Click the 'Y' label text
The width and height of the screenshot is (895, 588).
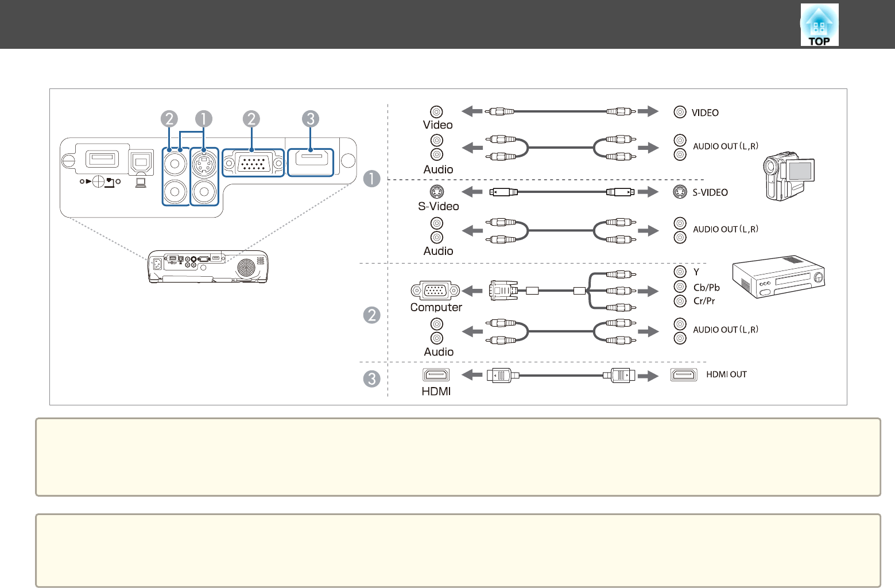tap(696, 272)
